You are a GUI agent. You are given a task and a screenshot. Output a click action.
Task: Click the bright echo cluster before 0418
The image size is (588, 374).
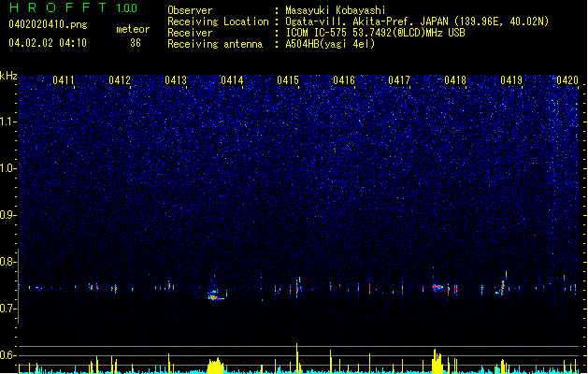coord(437,287)
